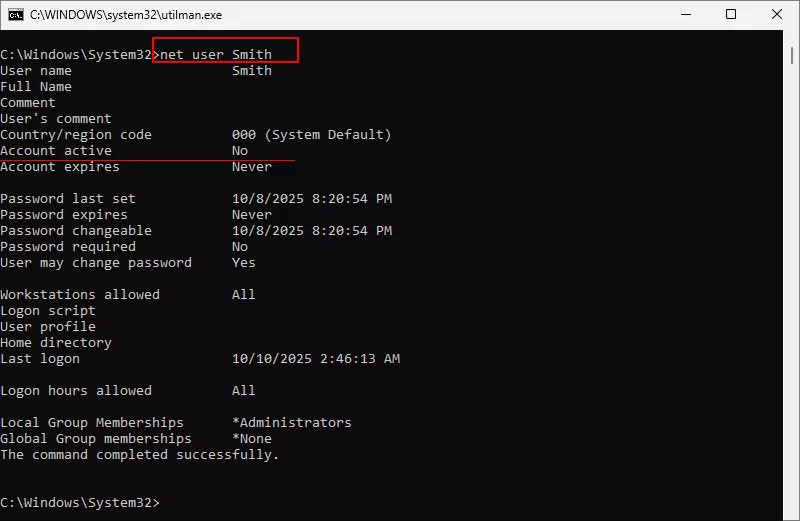Click the 'Account expires' label
This screenshot has height=521, width=800.
point(60,167)
